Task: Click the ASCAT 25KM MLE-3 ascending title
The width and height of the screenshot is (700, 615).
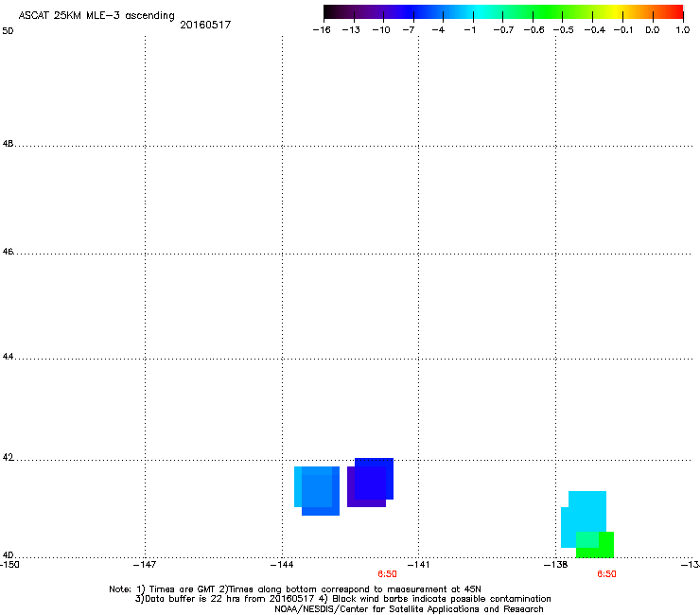Action: coord(96,16)
